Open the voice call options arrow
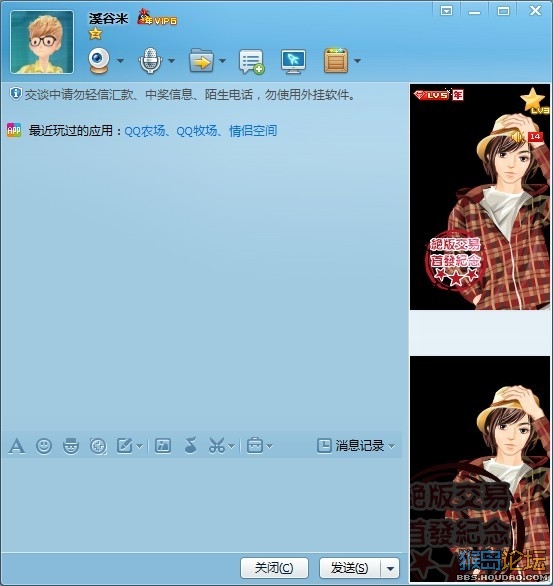 [x=172, y=61]
